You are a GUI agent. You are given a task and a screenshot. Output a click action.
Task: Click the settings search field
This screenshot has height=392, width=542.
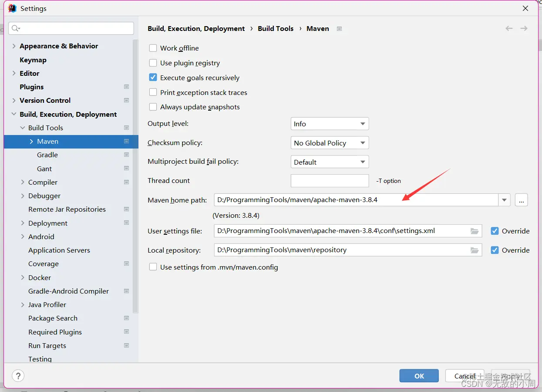point(71,28)
